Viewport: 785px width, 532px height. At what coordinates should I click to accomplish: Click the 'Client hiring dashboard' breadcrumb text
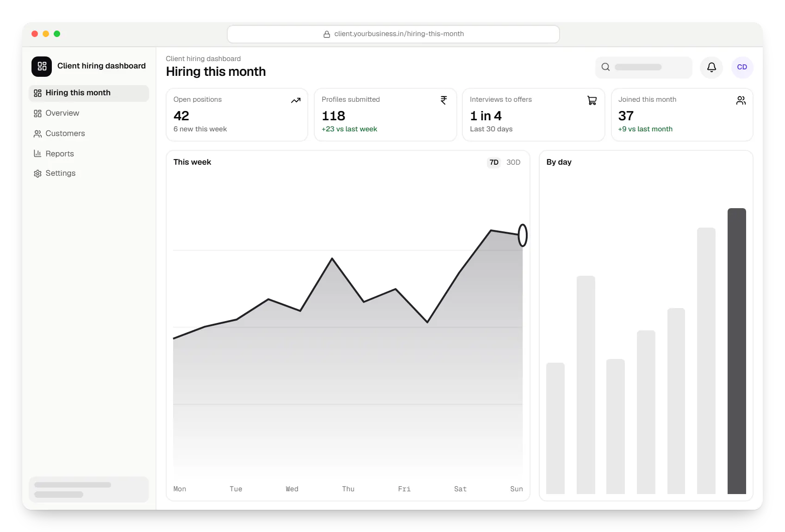click(203, 59)
